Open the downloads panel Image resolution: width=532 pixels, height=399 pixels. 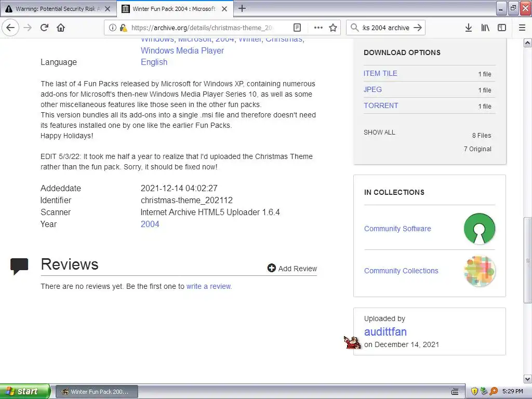469,28
